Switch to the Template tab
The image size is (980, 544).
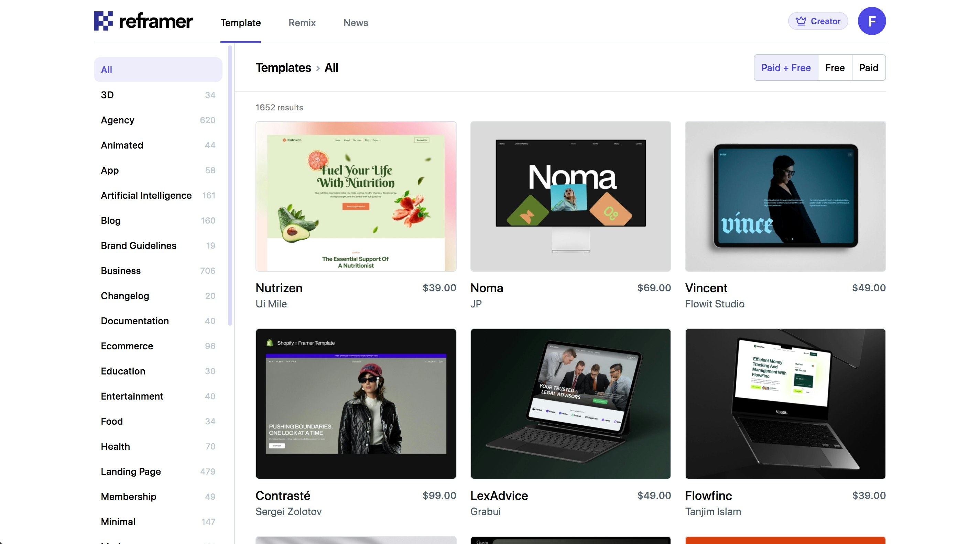(240, 23)
